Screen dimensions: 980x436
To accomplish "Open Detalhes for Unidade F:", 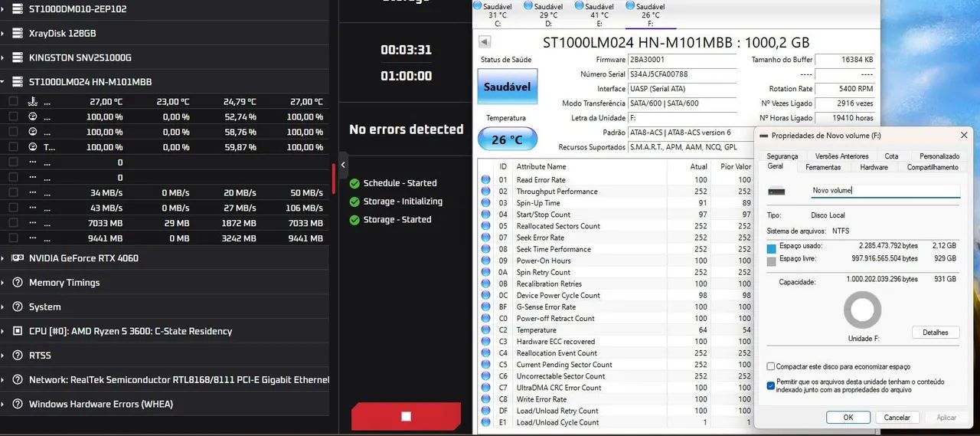I will click(936, 333).
